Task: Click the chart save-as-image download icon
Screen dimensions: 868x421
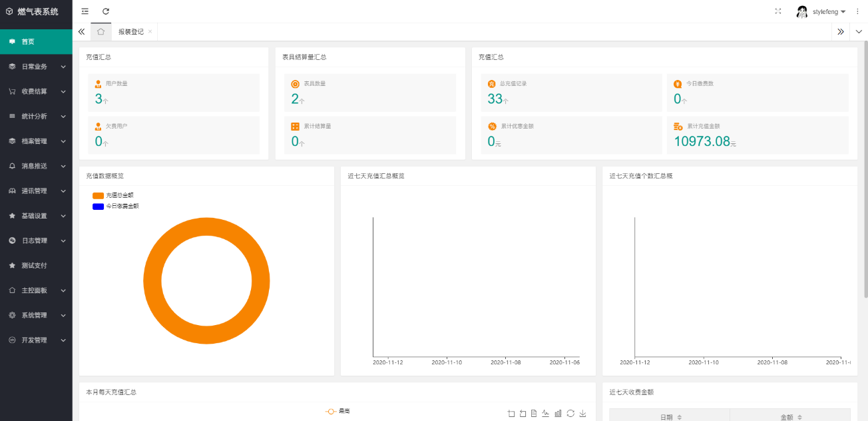Action: point(582,414)
